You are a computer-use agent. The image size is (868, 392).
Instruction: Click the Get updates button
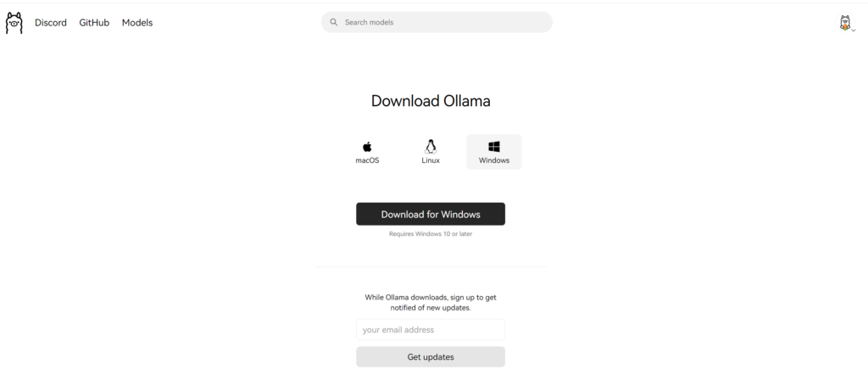click(431, 357)
